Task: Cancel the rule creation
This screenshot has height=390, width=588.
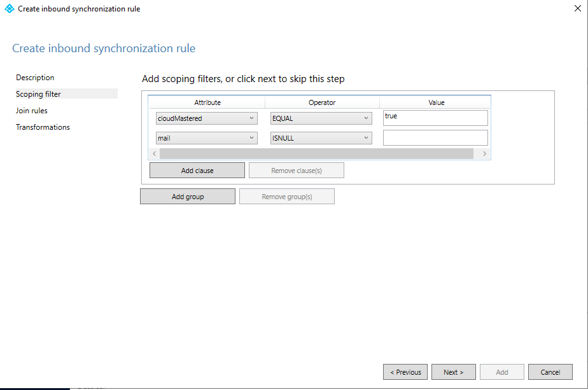Action: pyautogui.click(x=550, y=372)
